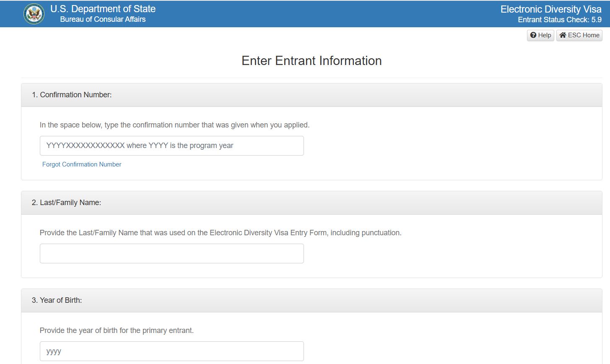The width and height of the screenshot is (610, 364).
Task: Click into the Last/Family Name text box
Action: [x=171, y=253]
